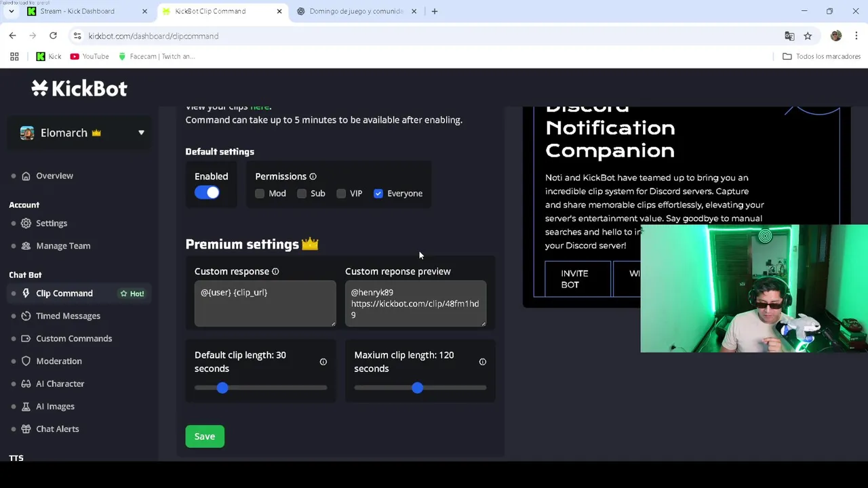Click the browser address bar URL
868x488 pixels.
153,36
